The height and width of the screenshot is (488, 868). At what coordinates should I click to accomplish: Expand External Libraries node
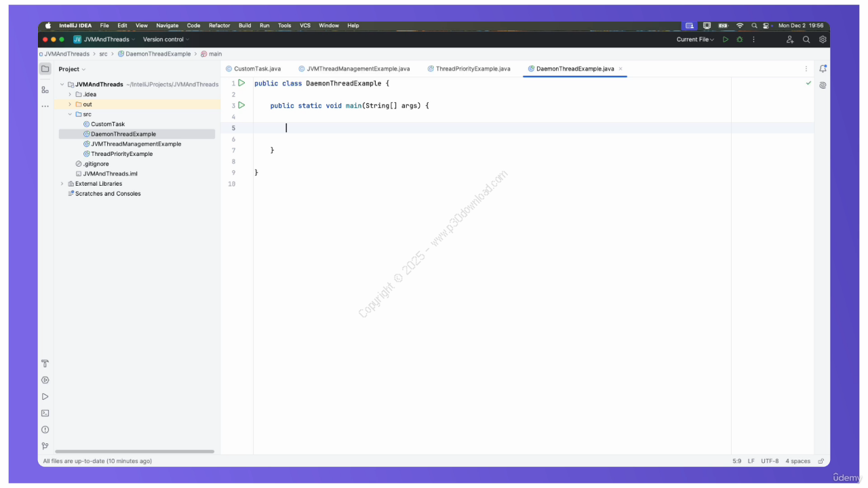[62, 184]
